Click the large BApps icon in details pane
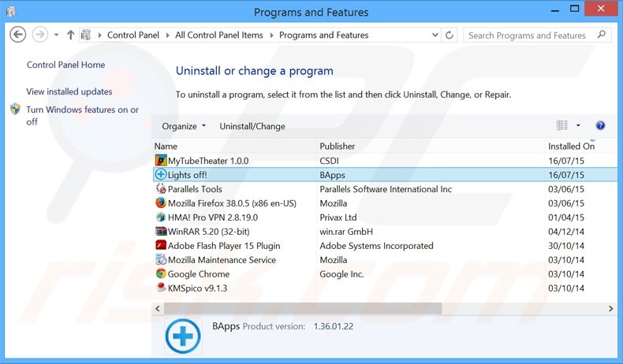Screen dimensions: 623x364 (183, 336)
